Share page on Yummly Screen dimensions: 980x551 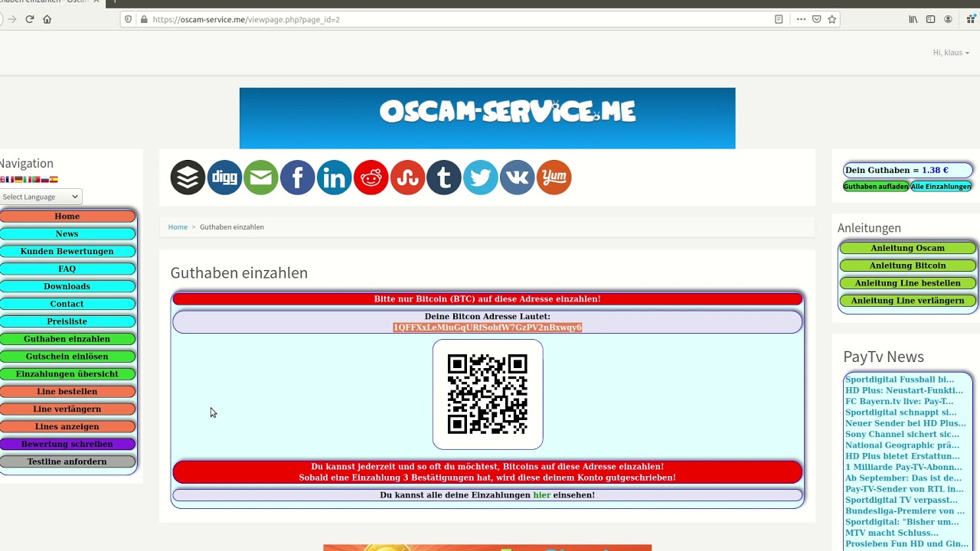(554, 178)
